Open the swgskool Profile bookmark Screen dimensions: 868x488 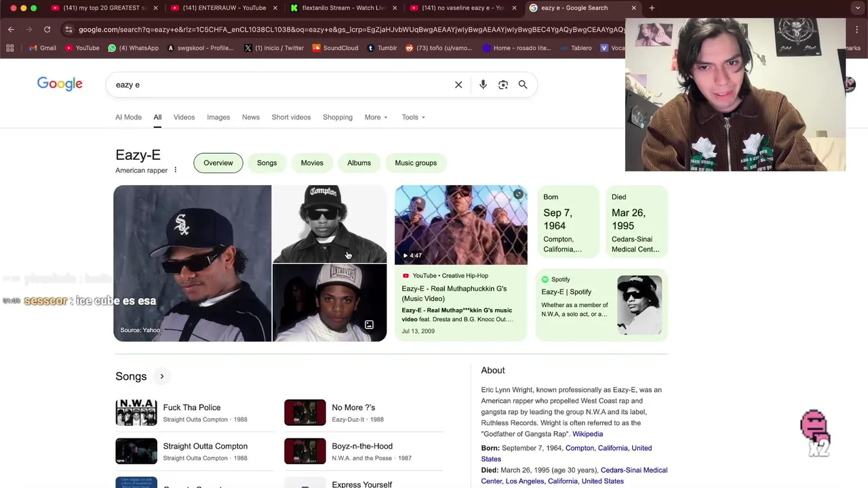tap(200, 48)
